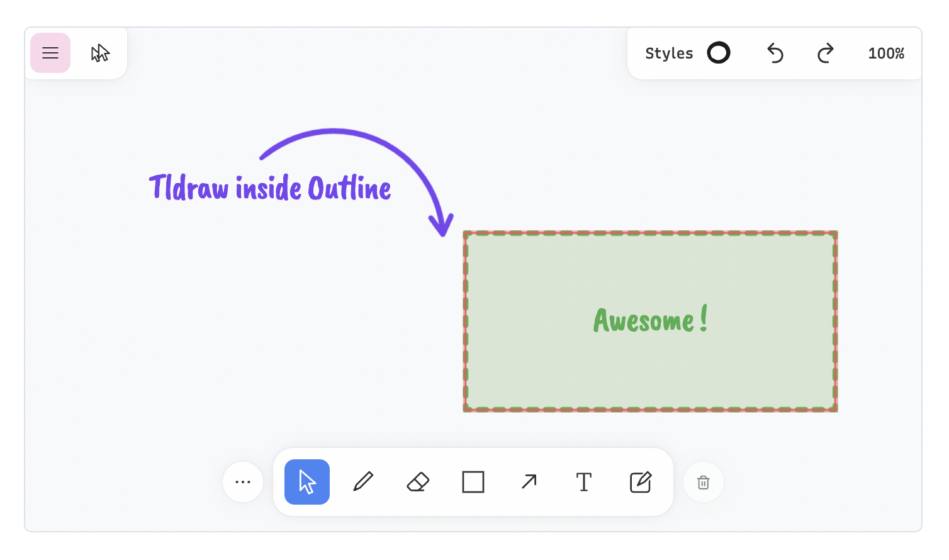Switch to the Eraser tool
Viewport: 949px width, 560px height.
coord(418,482)
